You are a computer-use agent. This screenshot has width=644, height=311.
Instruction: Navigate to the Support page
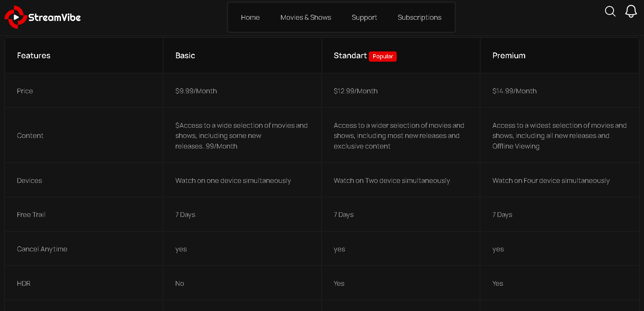tap(364, 17)
